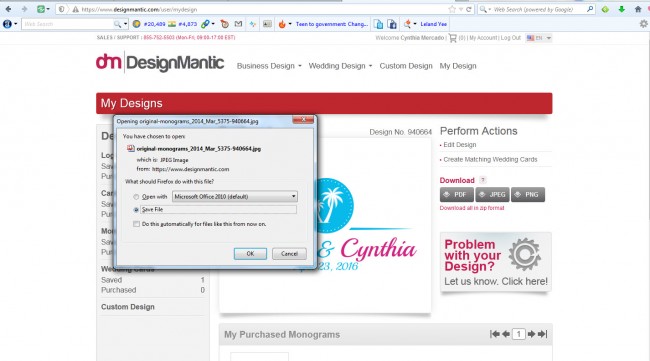Close the file opening dialog
Viewport: 650px width, 361px height.
[x=303, y=120]
